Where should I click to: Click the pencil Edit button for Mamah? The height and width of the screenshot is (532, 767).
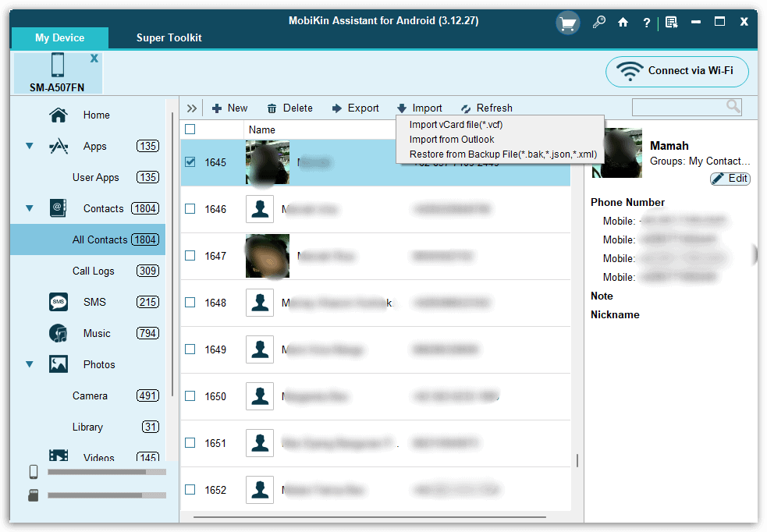coord(730,179)
